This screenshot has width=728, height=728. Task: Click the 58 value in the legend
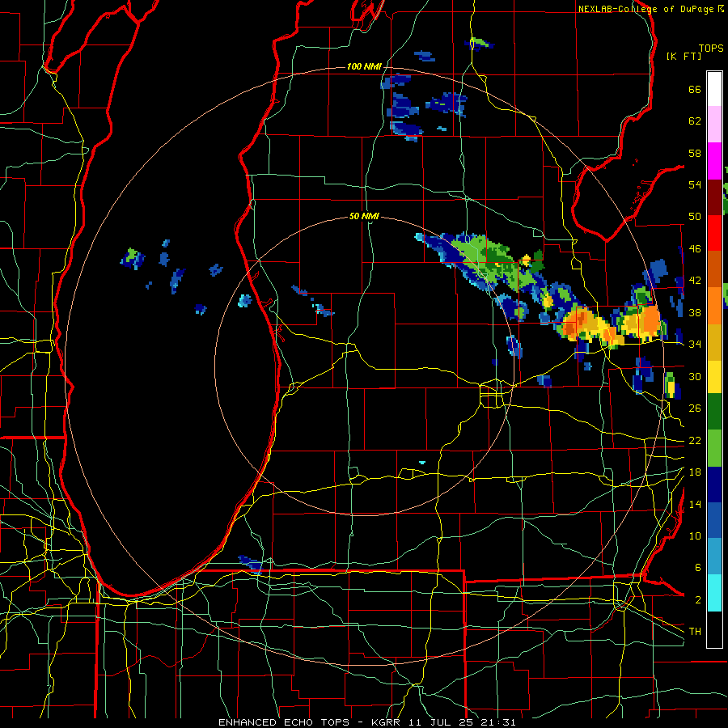pos(695,153)
